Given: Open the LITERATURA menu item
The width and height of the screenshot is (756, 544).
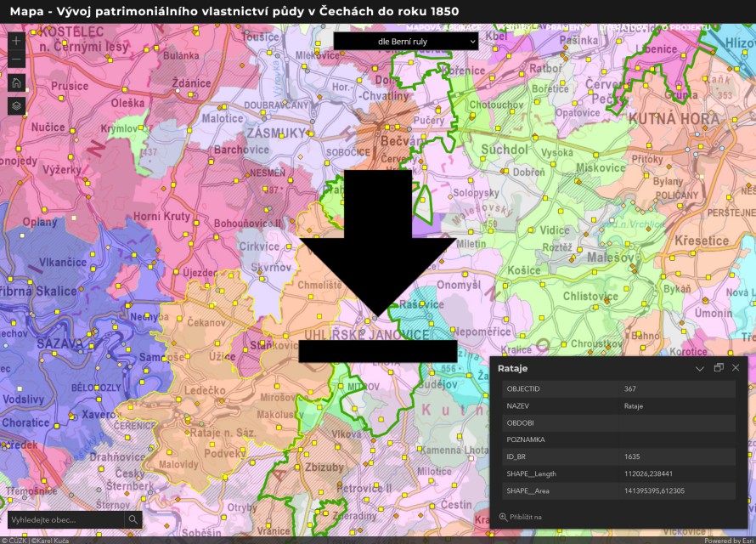Looking at the screenshot, I should (x=623, y=27).
